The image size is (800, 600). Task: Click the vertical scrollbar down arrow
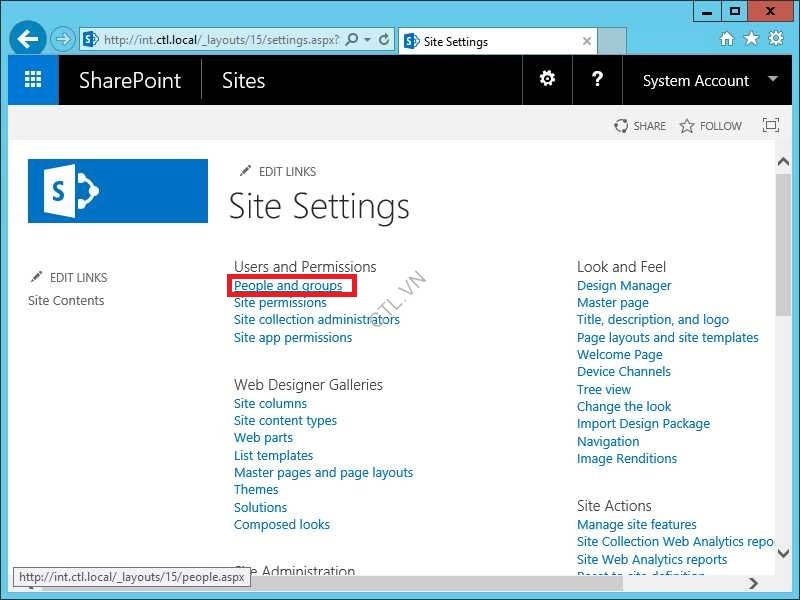pos(783,566)
